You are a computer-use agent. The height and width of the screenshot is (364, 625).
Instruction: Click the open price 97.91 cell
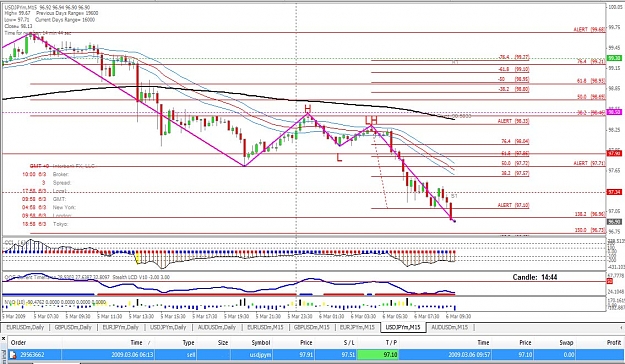306,354
